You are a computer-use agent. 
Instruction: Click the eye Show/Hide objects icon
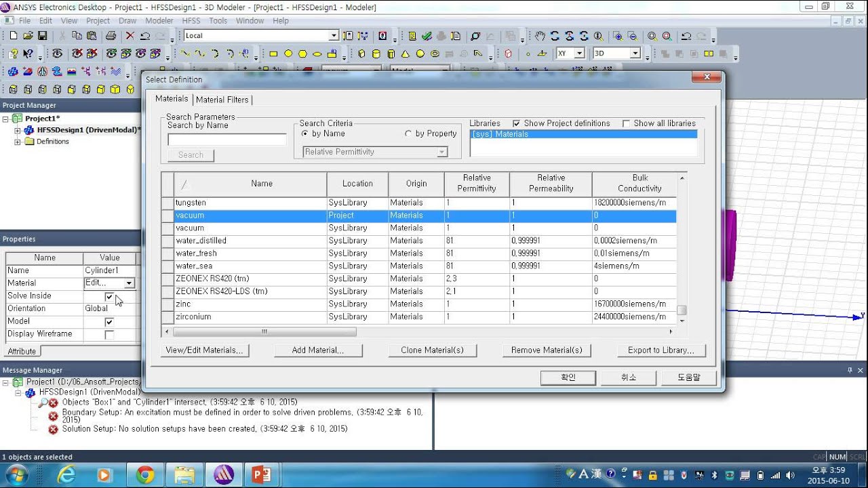(57, 54)
